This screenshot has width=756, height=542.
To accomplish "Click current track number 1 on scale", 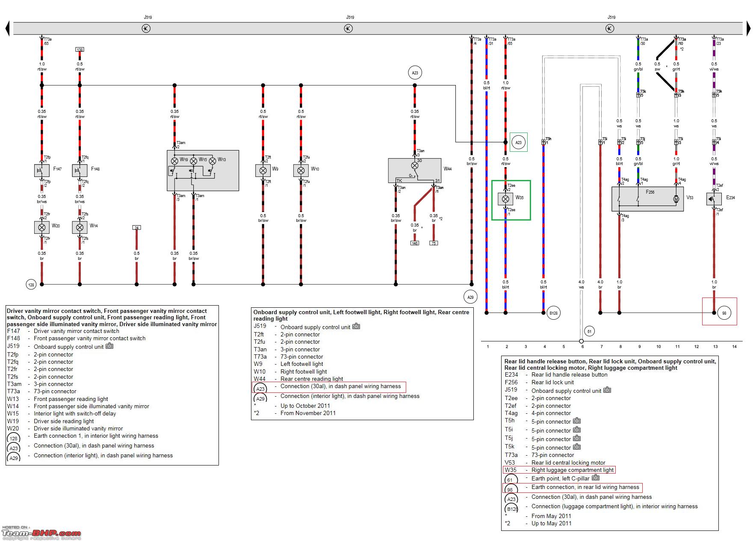I will [487, 347].
